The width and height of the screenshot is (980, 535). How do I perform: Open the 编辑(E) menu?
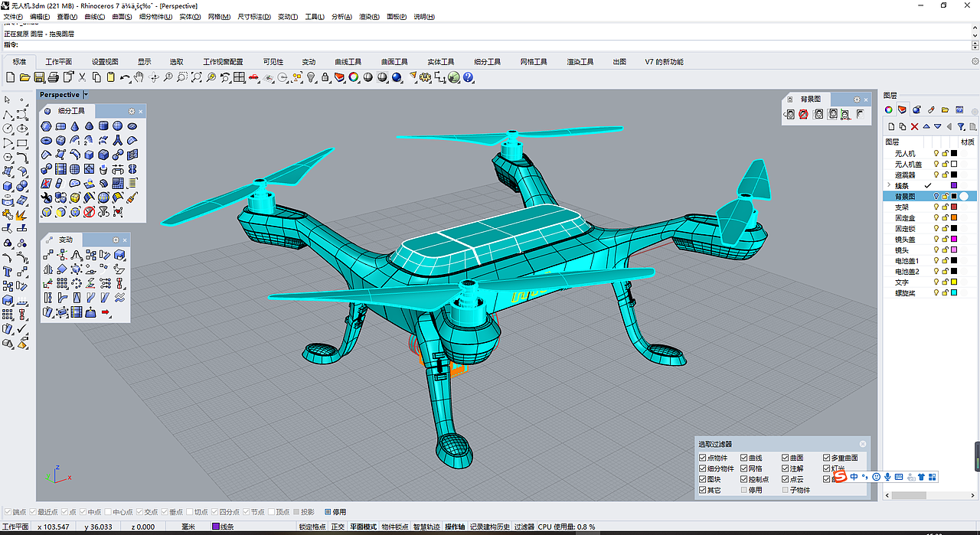[x=40, y=16]
